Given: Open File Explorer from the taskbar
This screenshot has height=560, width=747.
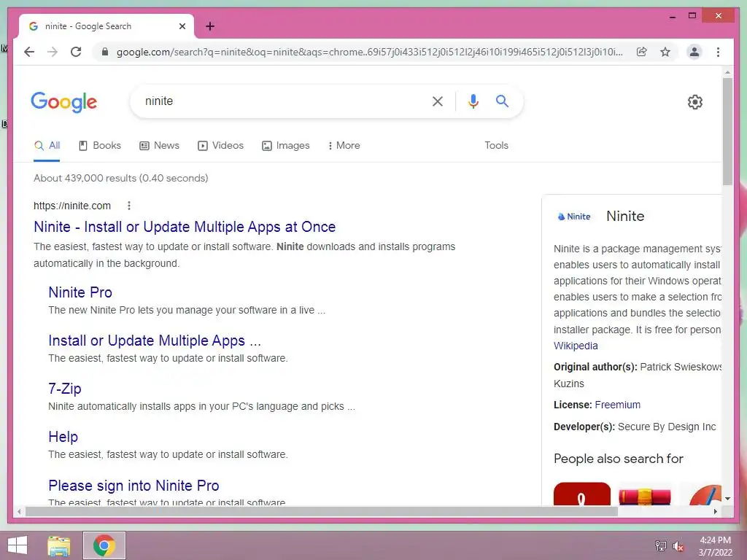Looking at the screenshot, I should tap(59, 545).
